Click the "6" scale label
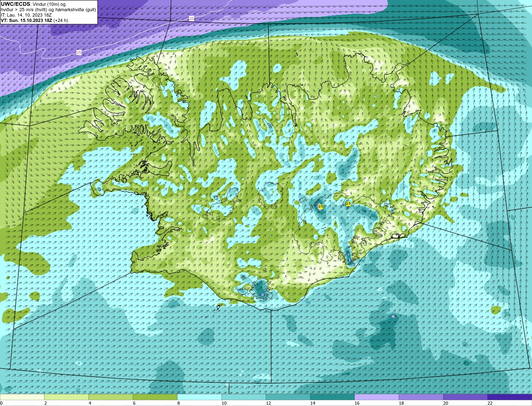Screen dimensions: 532x406 [x=134, y=403]
